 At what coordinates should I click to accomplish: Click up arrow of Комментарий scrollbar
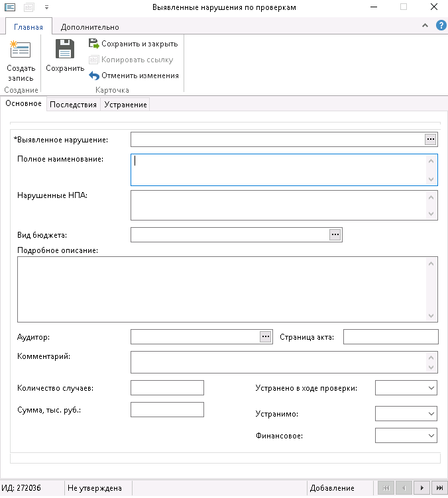431,358
